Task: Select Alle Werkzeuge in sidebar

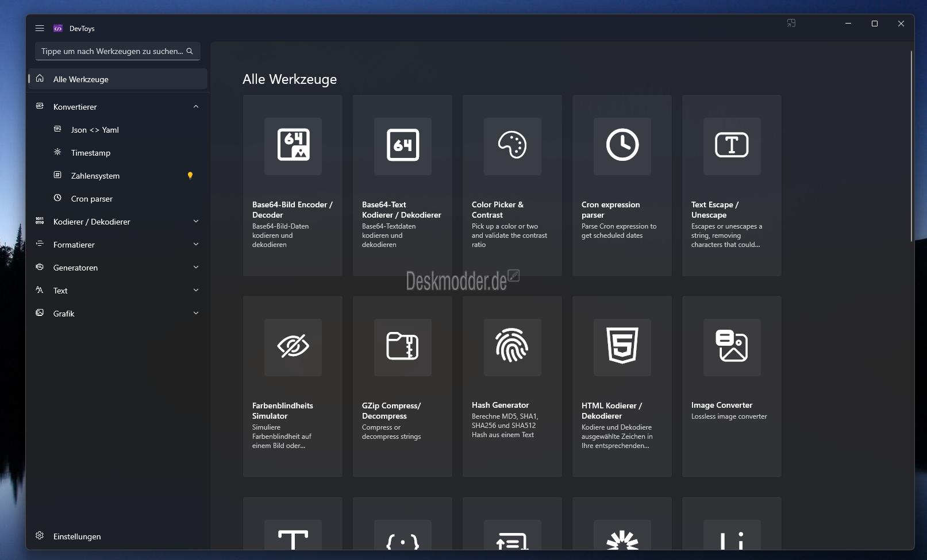Action: (x=118, y=79)
